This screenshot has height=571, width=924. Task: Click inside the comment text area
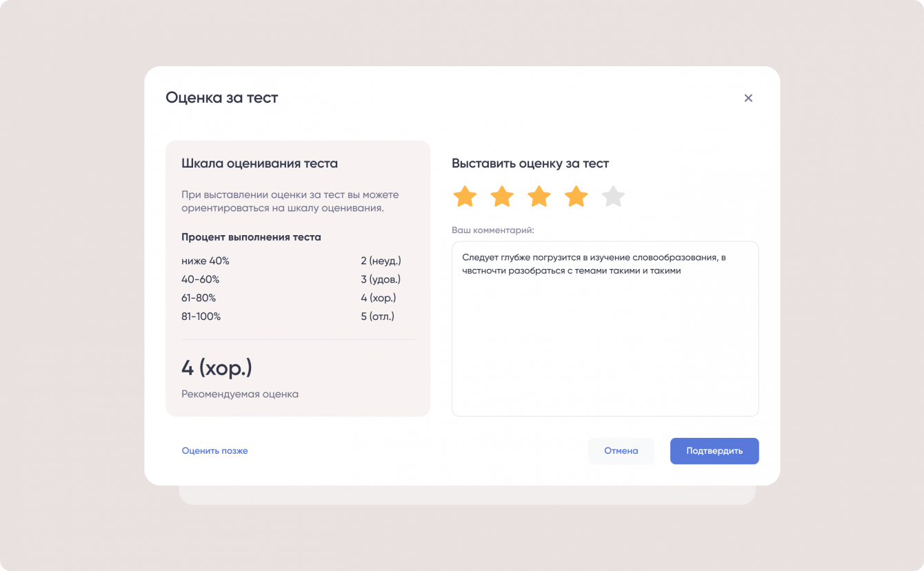[x=605, y=338]
